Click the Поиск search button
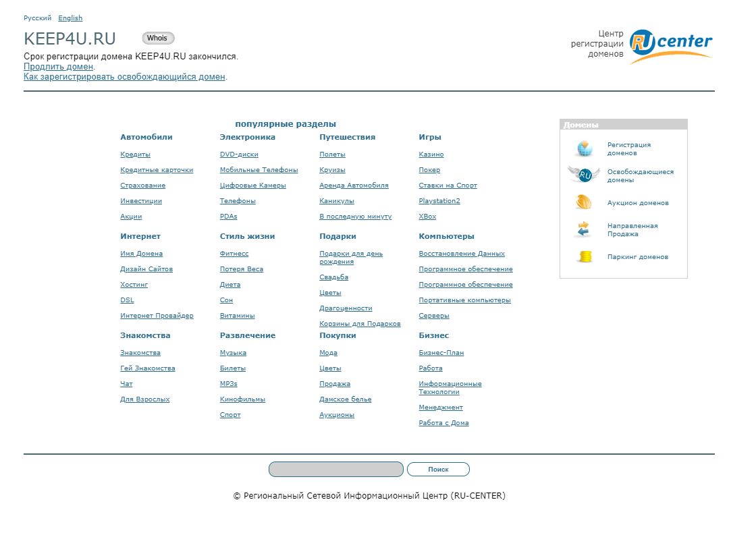Viewport: 756px width, 560px height. 438,469
